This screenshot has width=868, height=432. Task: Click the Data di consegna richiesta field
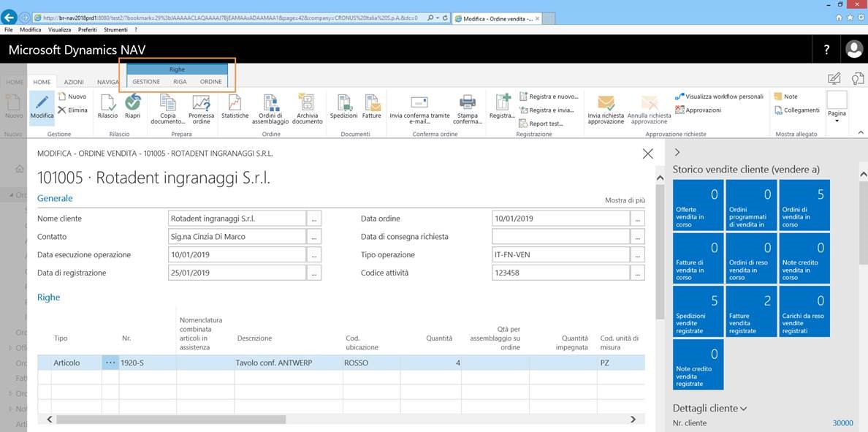[x=561, y=237]
